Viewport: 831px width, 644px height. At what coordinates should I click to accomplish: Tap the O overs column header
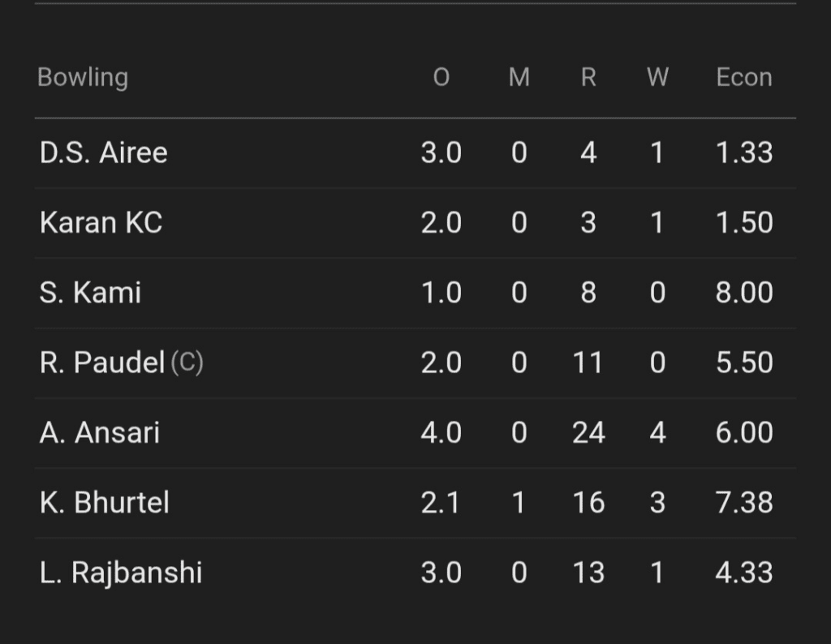[x=441, y=77]
